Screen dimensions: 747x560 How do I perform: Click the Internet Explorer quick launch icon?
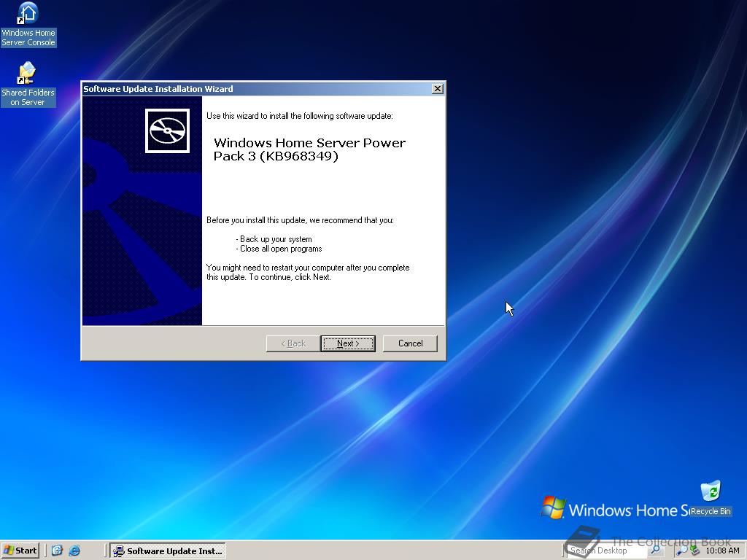tap(74, 551)
